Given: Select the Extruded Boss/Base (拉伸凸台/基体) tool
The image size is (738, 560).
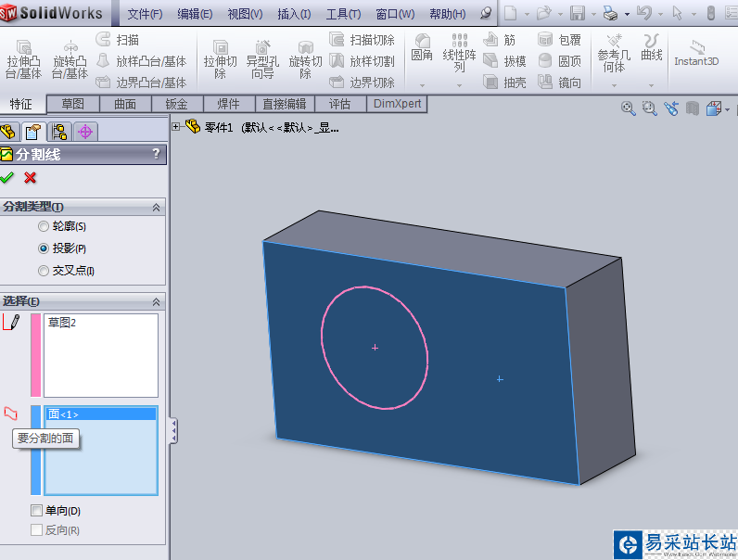Looking at the screenshot, I should (23, 59).
